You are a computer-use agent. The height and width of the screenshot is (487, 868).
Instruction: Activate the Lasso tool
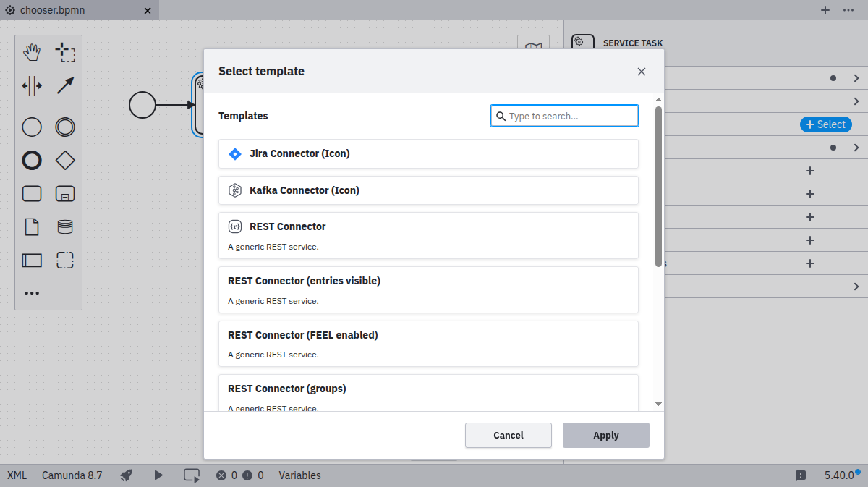click(x=65, y=51)
